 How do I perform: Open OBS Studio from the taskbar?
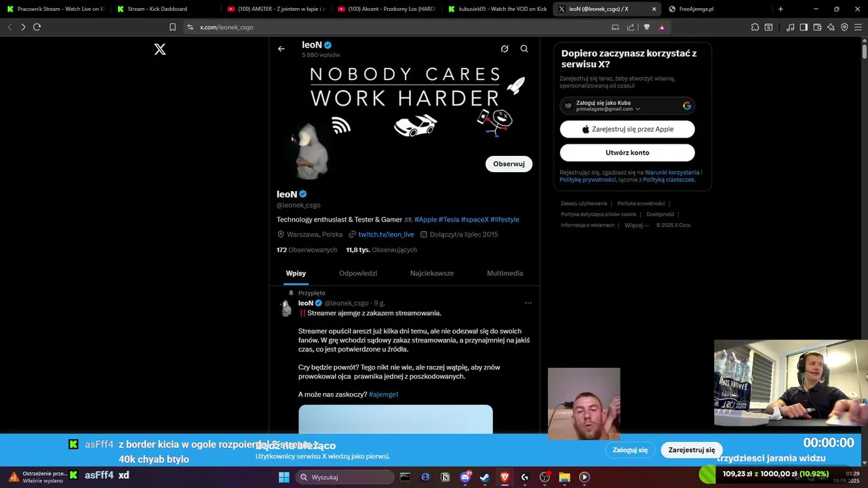[x=545, y=477]
